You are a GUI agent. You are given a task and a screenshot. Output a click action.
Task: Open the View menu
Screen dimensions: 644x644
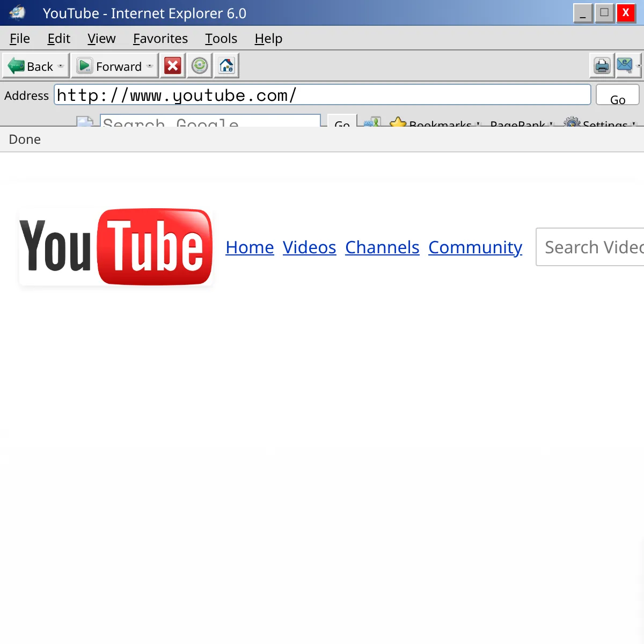pos(101,39)
